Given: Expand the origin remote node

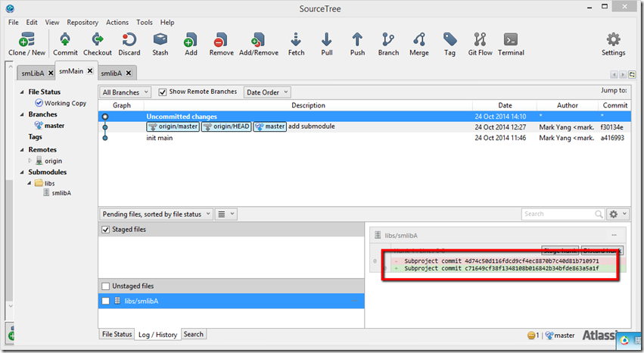Looking at the screenshot, I should point(30,161).
